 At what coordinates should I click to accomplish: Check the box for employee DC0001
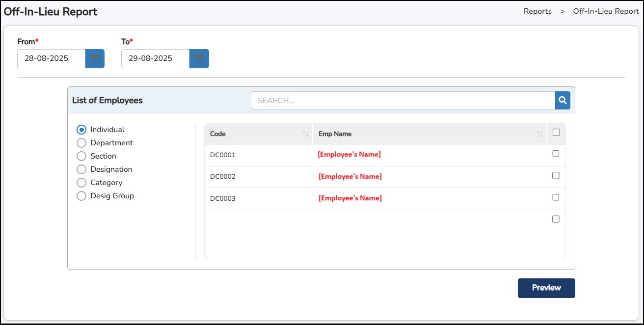pyautogui.click(x=556, y=154)
